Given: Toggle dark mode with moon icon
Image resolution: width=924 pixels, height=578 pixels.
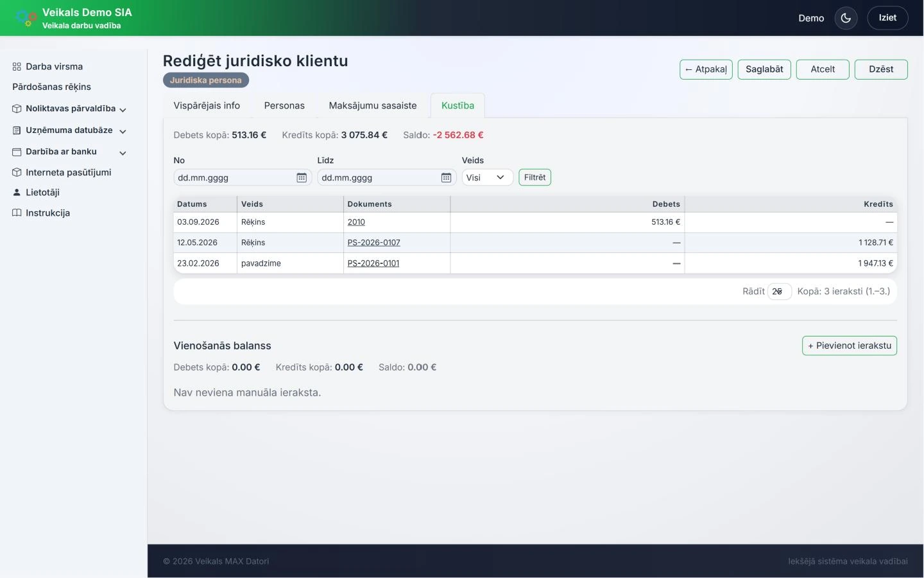Looking at the screenshot, I should [846, 18].
